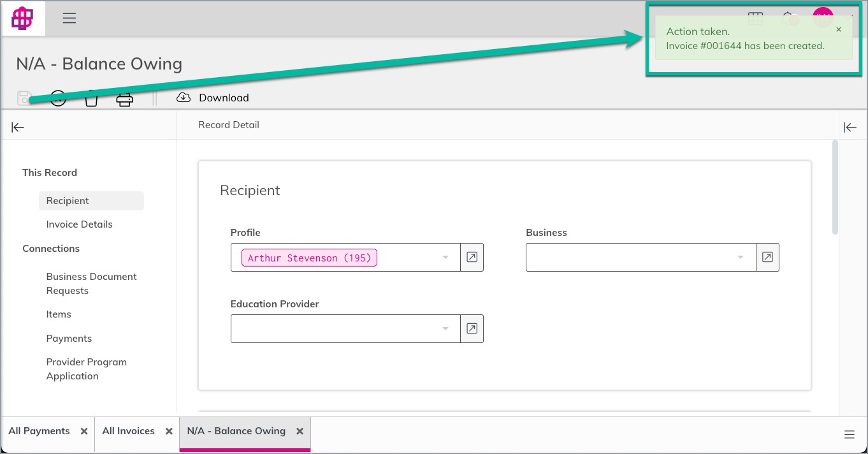Click the app logo in the header

point(23,18)
